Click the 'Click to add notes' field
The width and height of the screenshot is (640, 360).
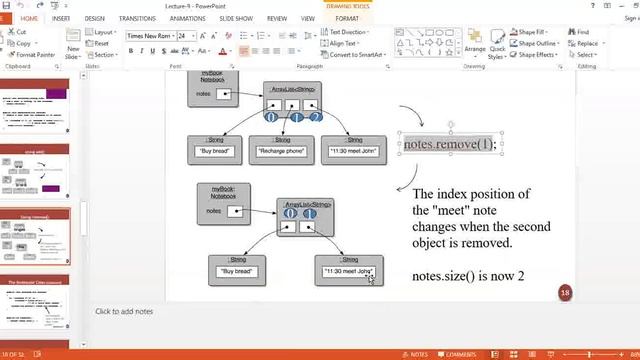124,311
